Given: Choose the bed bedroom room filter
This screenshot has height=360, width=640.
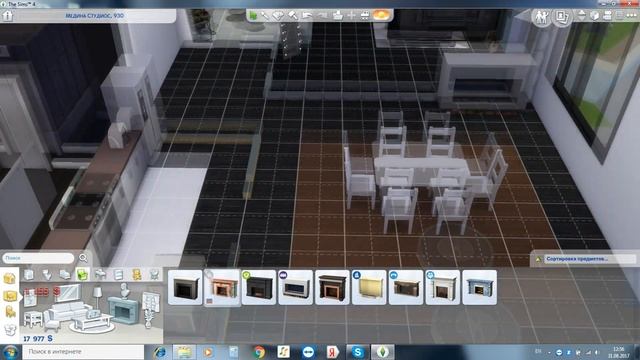Looking at the screenshot, I should 64,275.
